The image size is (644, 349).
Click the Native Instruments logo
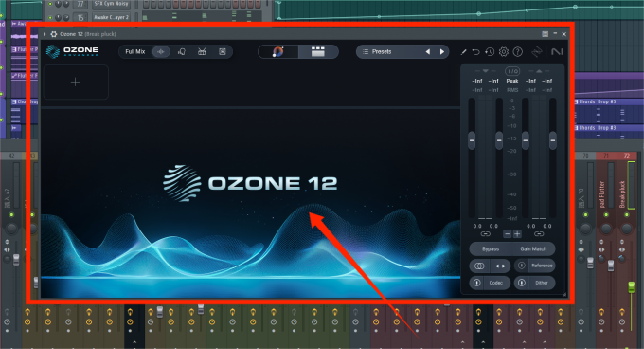click(x=557, y=52)
